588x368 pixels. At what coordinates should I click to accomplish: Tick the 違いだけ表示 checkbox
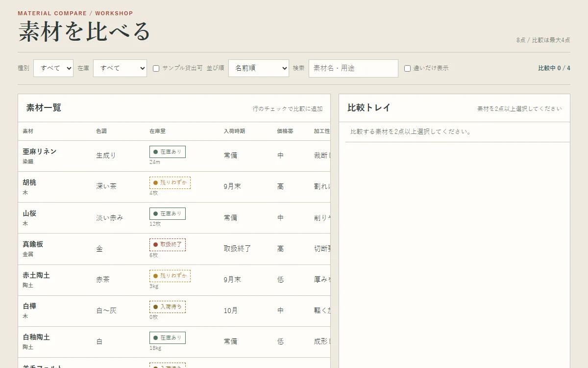[408, 69]
